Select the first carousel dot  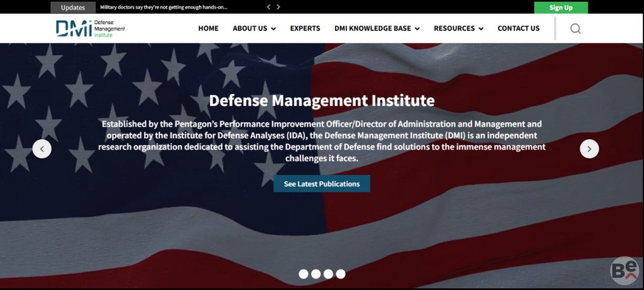coord(304,274)
